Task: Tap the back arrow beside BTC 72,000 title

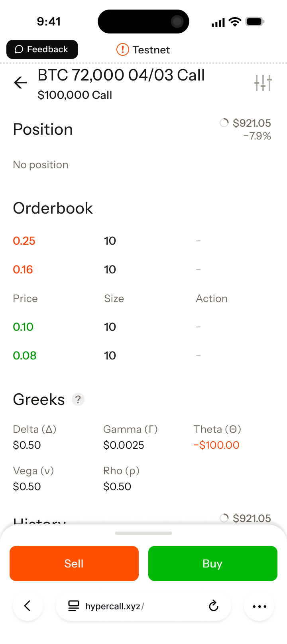Action: pos(20,82)
